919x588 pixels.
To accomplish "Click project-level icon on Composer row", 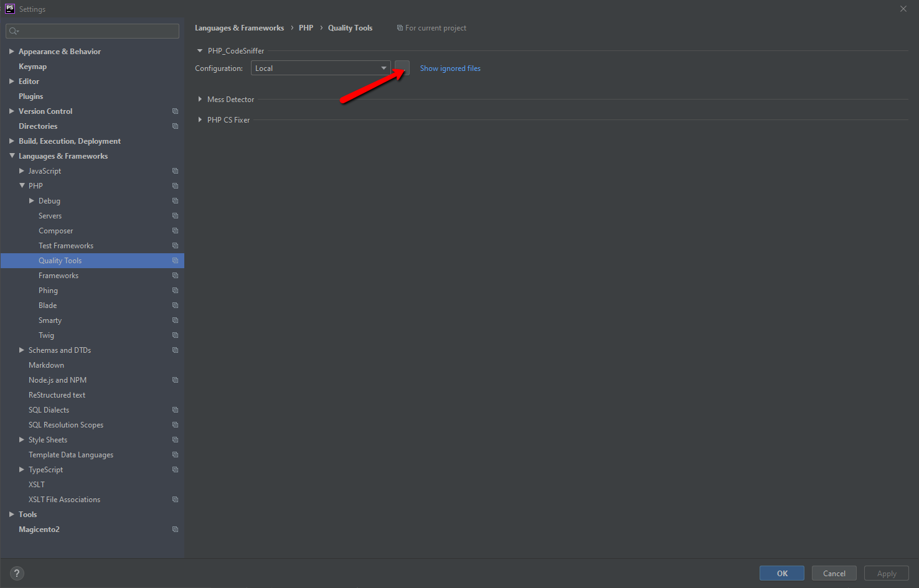I will [x=175, y=231].
